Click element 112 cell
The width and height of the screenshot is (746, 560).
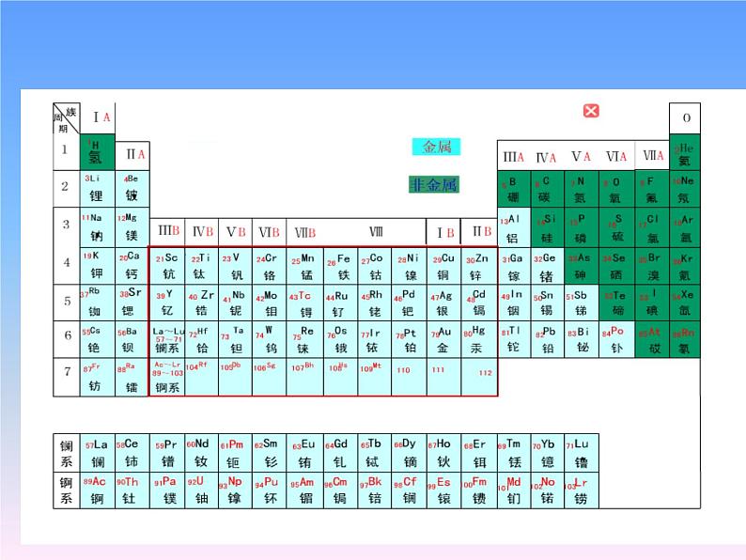tap(478, 377)
